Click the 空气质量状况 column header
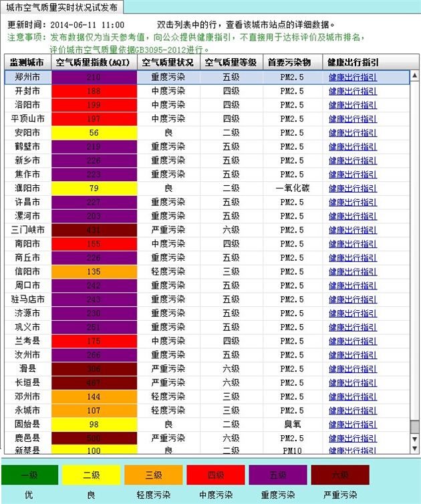421x504 pixels. tap(168, 62)
